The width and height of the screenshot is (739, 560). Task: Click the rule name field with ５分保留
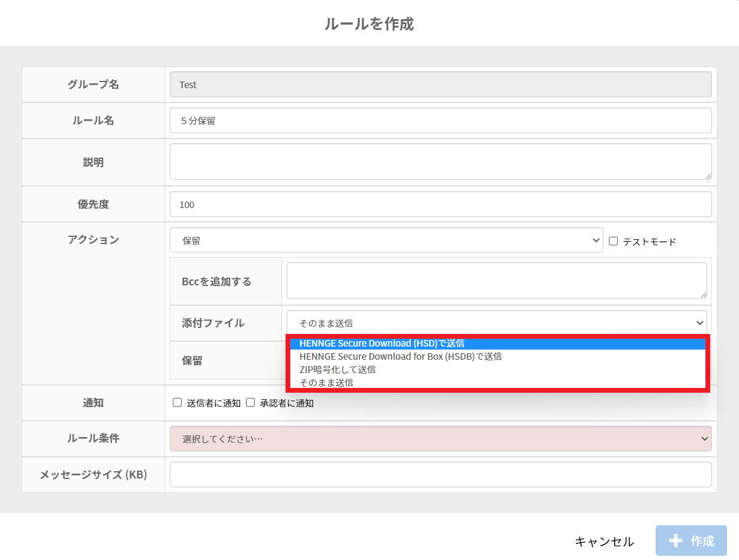pyautogui.click(x=441, y=121)
